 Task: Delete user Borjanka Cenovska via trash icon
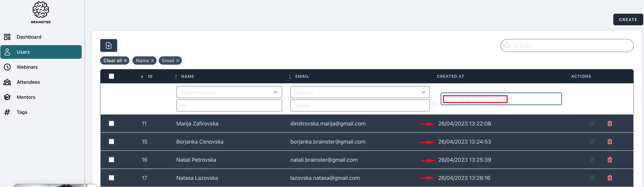click(609, 142)
